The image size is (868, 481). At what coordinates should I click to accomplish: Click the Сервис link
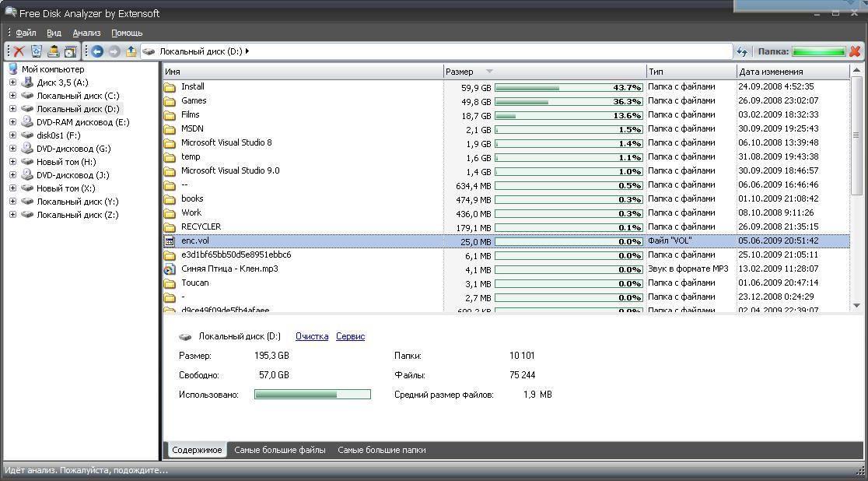click(350, 336)
